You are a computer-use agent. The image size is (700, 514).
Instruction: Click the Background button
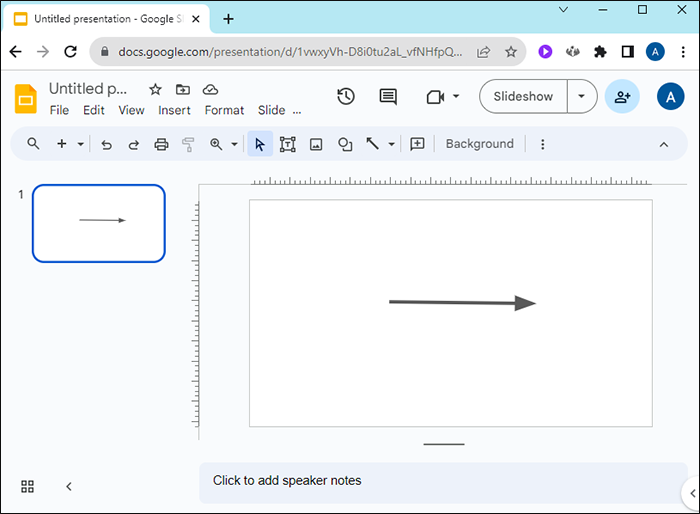coord(479,144)
